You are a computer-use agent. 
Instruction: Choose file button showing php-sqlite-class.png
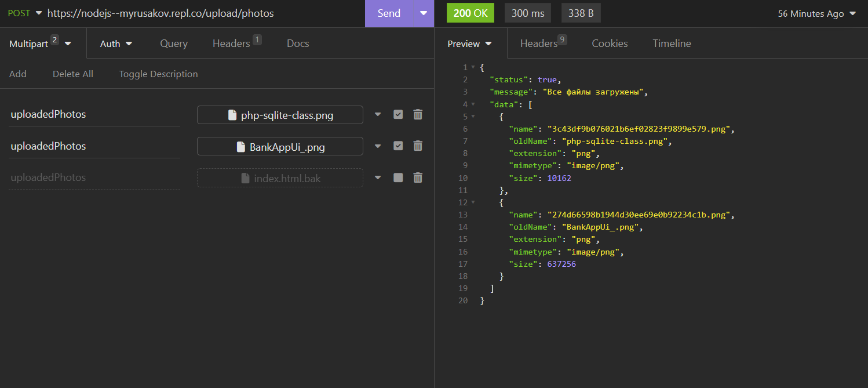pos(280,115)
